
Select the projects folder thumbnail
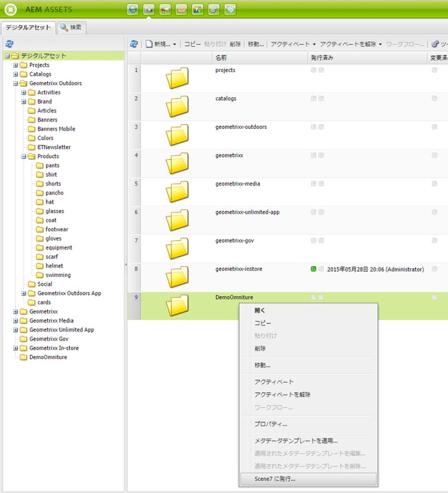177,78
